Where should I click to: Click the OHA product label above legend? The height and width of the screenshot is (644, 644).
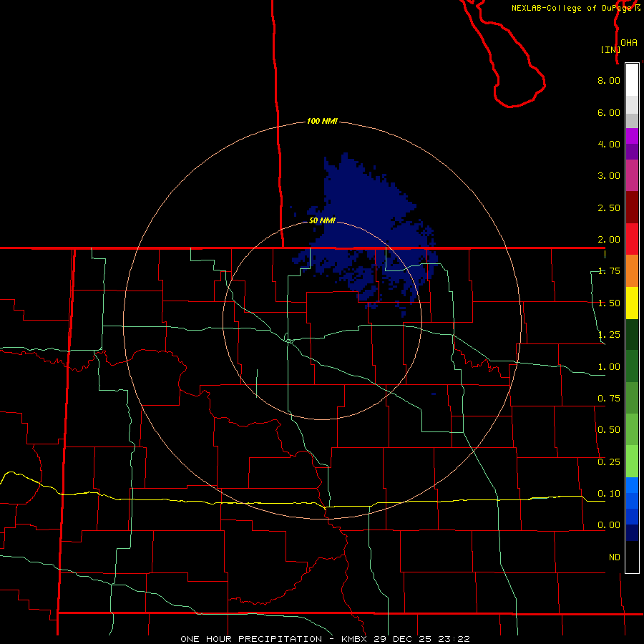click(629, 43)
